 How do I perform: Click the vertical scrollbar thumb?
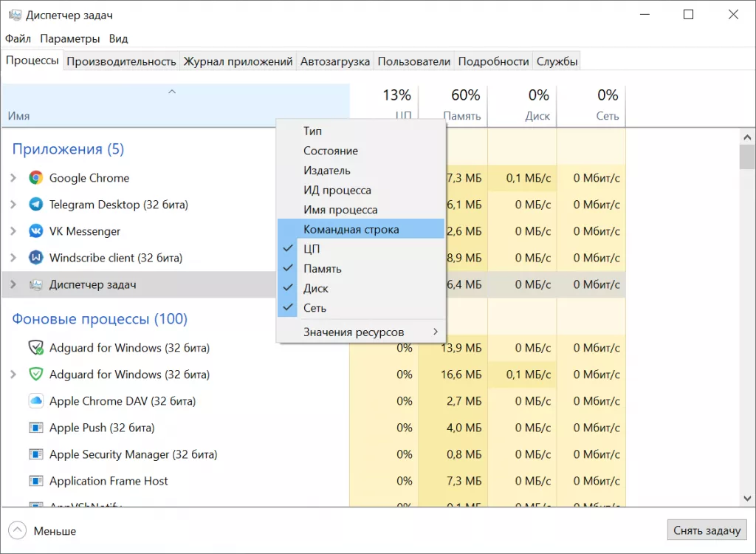746,157
